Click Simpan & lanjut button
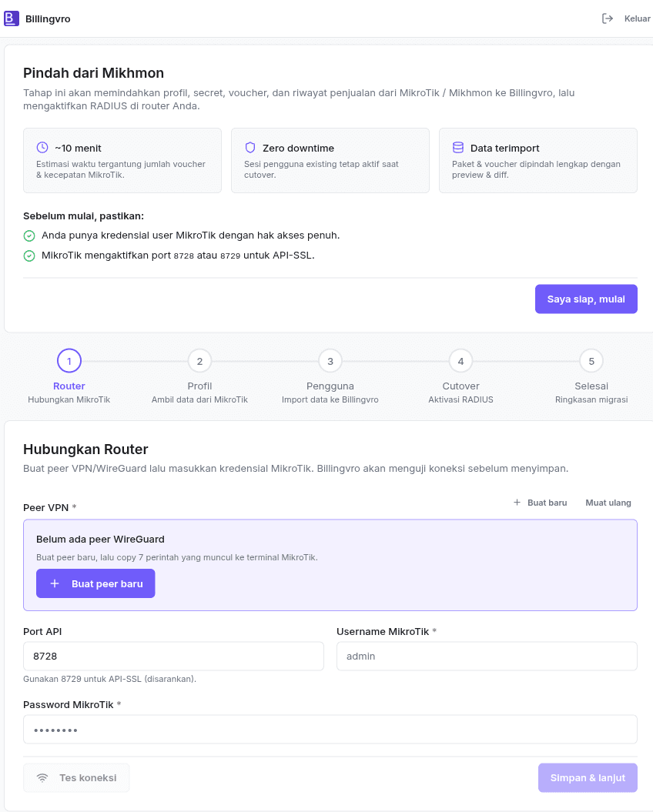653x812 pixels. click(x=588, y=778)
